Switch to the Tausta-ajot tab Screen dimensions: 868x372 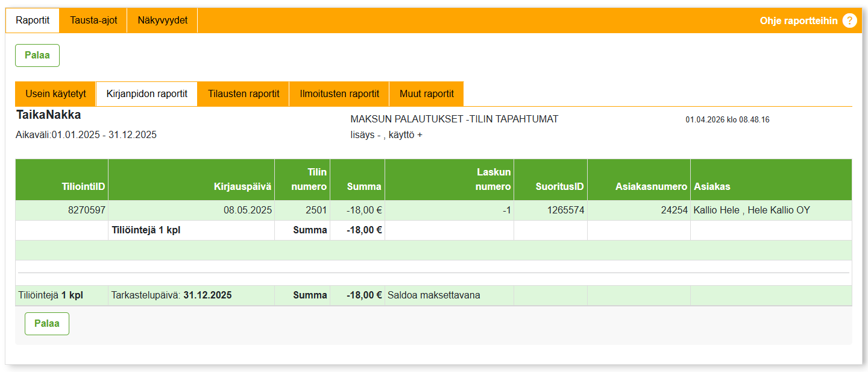click(93, 20)
